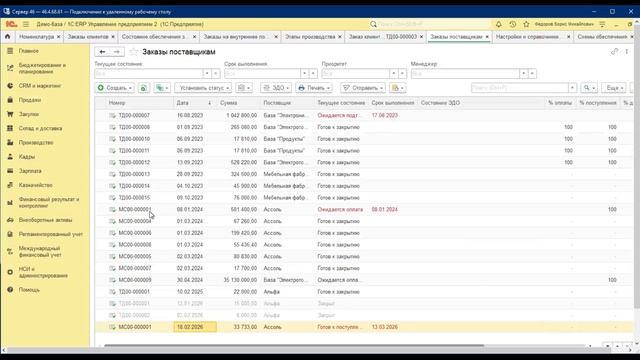The width and height of the screenshot is (640, 360).
Task: Open the main menu hamburger icon
Action: 26,24
